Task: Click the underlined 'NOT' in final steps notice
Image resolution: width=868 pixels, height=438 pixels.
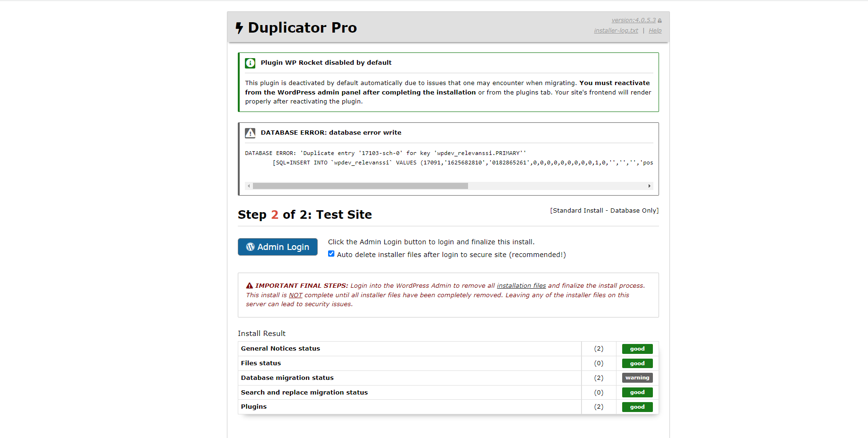Action: click(295, 295)
